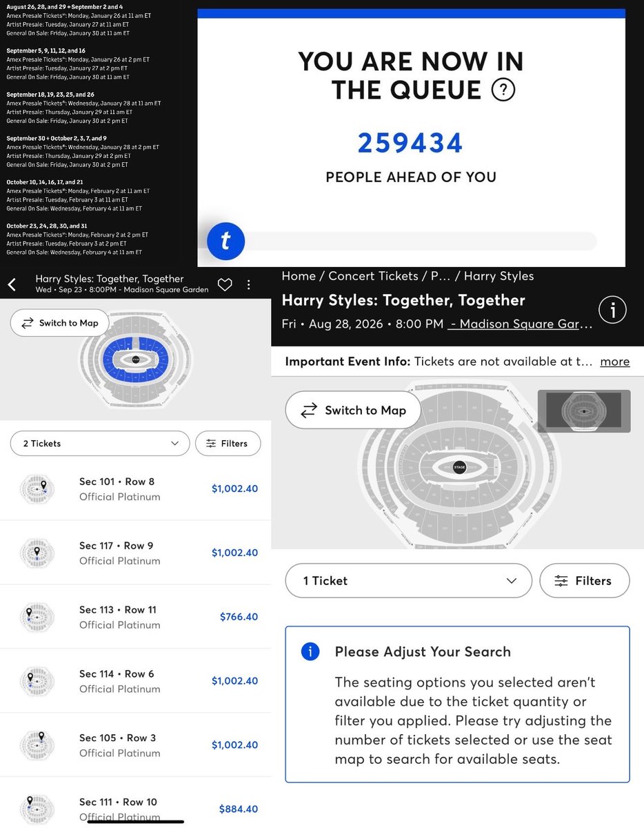Click the Please Adjust Your Search info icon
Screen dimensions: 644x828
pos(310,651)
